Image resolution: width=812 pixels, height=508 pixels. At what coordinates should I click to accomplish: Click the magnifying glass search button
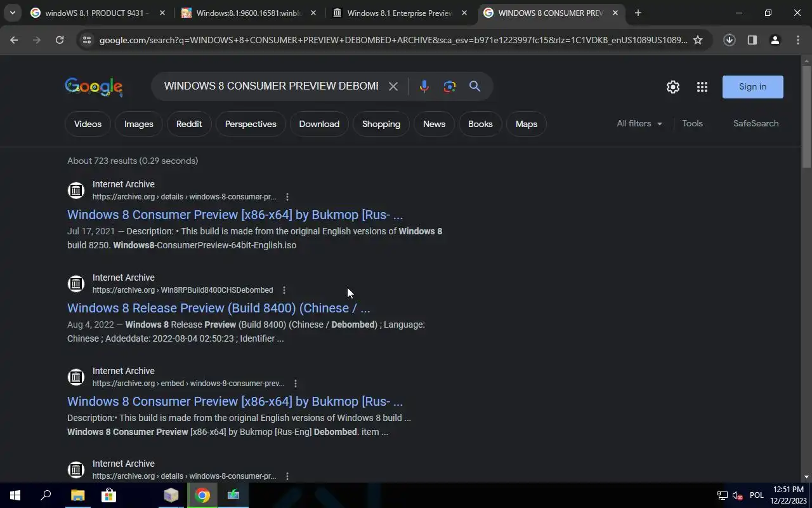pyautogui.click(x=475, y=86)
